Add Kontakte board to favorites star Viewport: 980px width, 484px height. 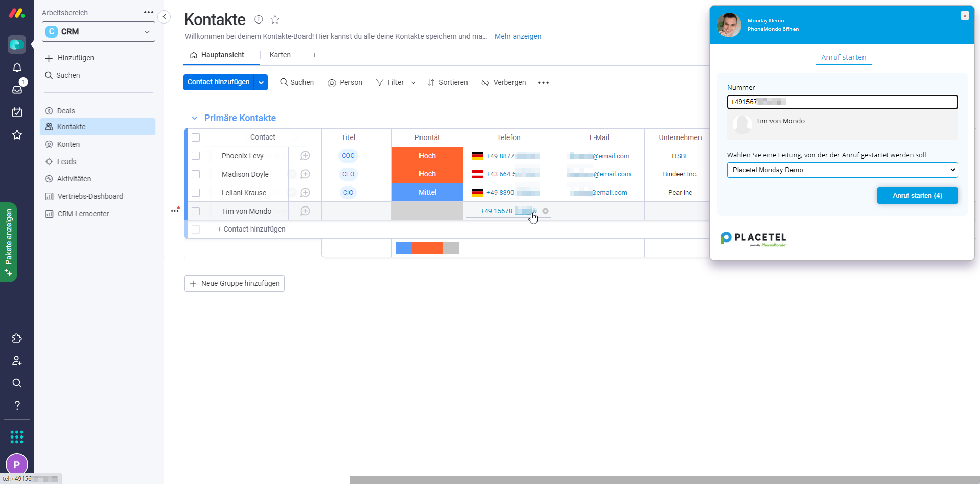click(x=275, y=19)
